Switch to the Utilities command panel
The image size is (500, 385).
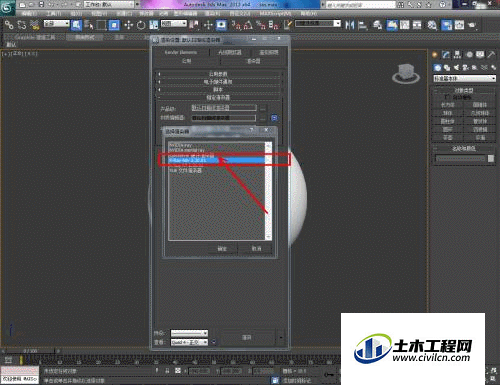(491, 55)
